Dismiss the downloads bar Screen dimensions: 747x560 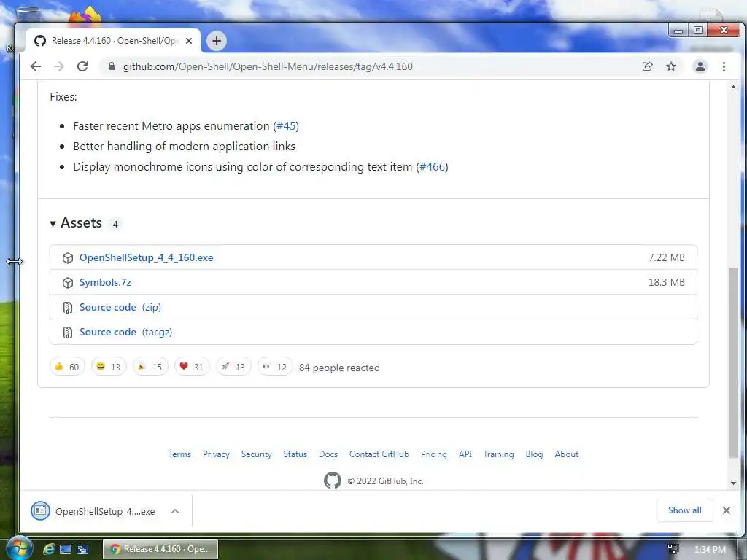[x=726, y=510]
